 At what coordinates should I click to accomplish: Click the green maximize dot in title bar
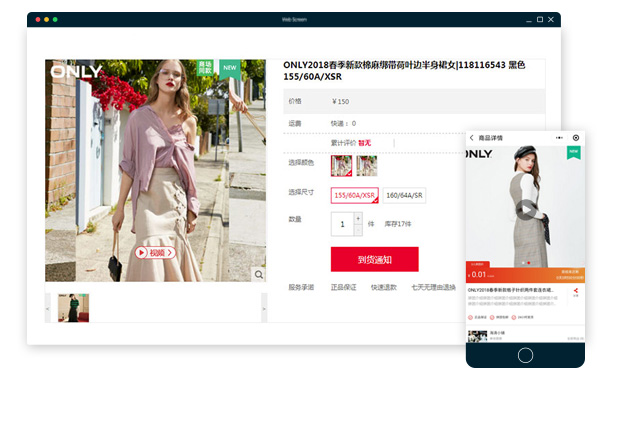tap(55, 19)
